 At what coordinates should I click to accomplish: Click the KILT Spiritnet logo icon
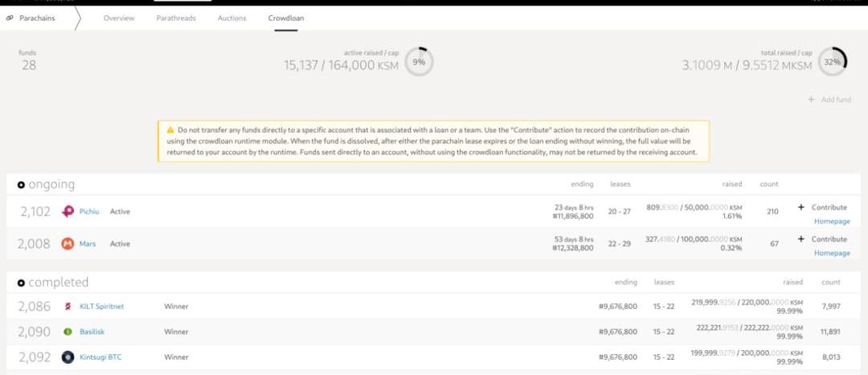pyautogui.click(x=68, y=307)
